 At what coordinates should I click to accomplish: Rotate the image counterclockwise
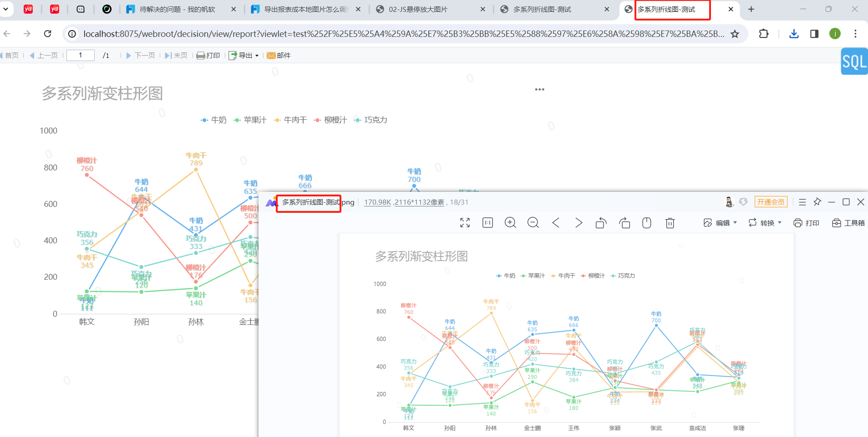(601, 223)
